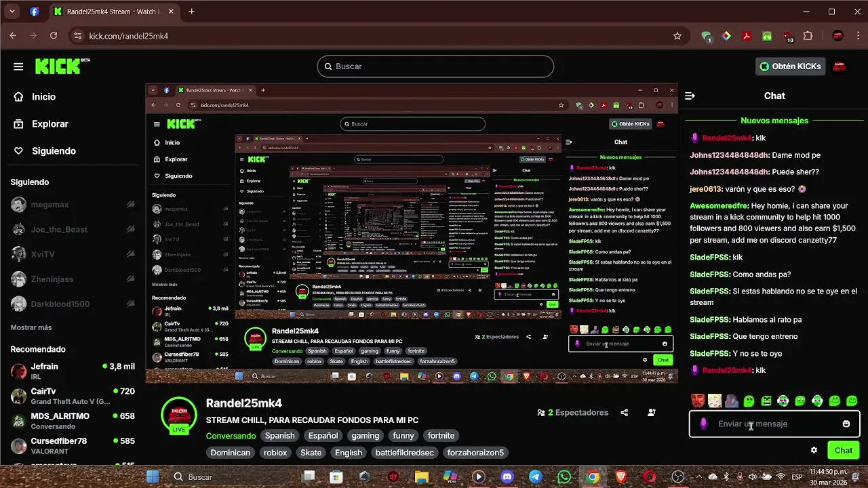The width and height of the screenshot is (868, 488).
Task: Open chat settings gear icon
Action: [x=814, y=450]
